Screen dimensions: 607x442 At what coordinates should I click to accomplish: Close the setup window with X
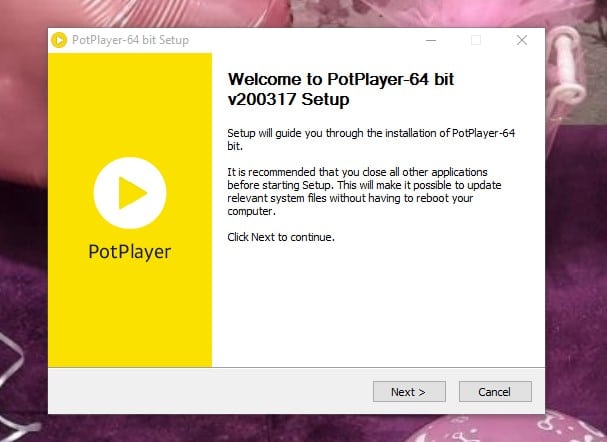(522, 40)
